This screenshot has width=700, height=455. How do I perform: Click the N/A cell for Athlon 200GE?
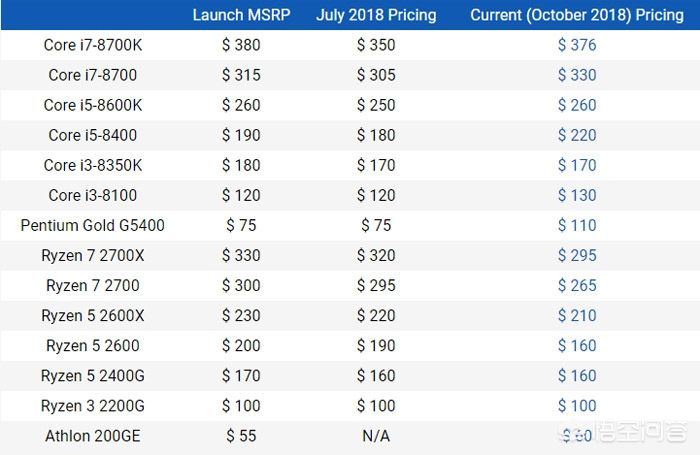[376, 436]
